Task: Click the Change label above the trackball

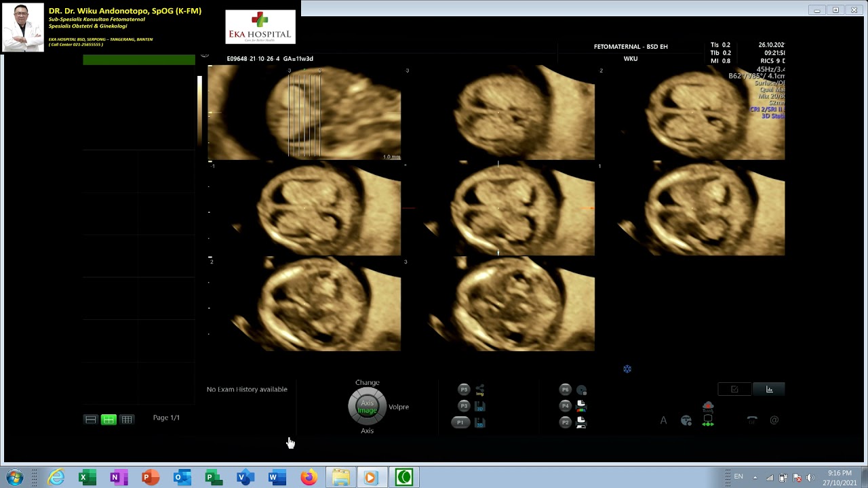Action: click(368, 382)
